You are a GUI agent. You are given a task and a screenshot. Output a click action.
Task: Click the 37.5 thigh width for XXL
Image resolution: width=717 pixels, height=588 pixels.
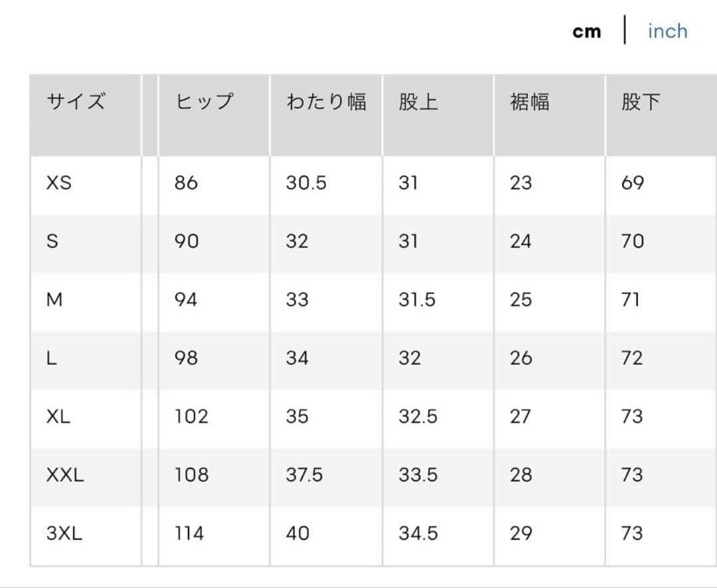305,475
